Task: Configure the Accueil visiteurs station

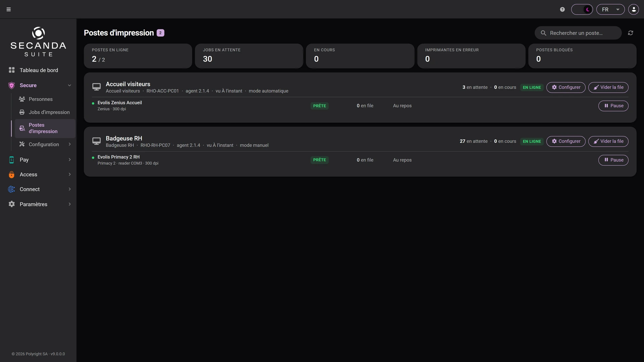Action: click(x=566, y=87)
